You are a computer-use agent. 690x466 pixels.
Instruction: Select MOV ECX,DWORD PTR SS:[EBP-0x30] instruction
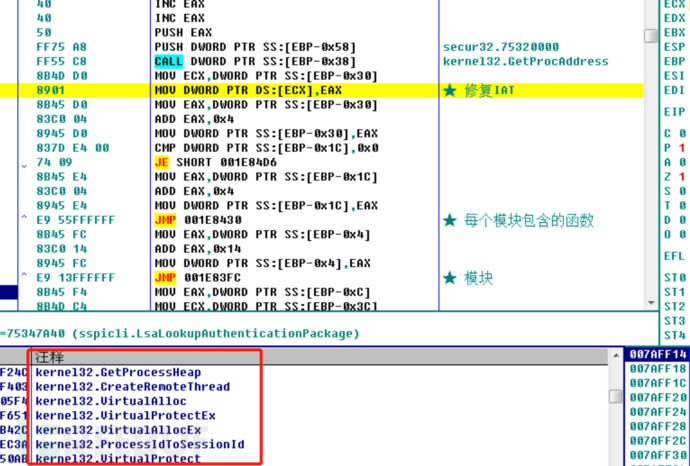(x=266, y=76)
